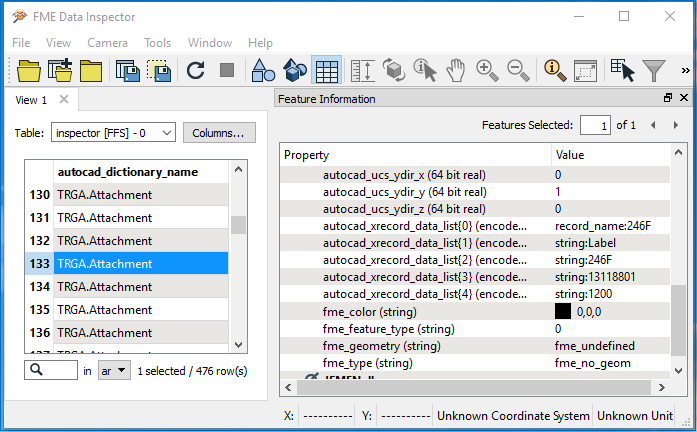This screenshot has width=697, height=432.
Task: Switch to 2D view shapes icon
Action: [x=263, y=71]
